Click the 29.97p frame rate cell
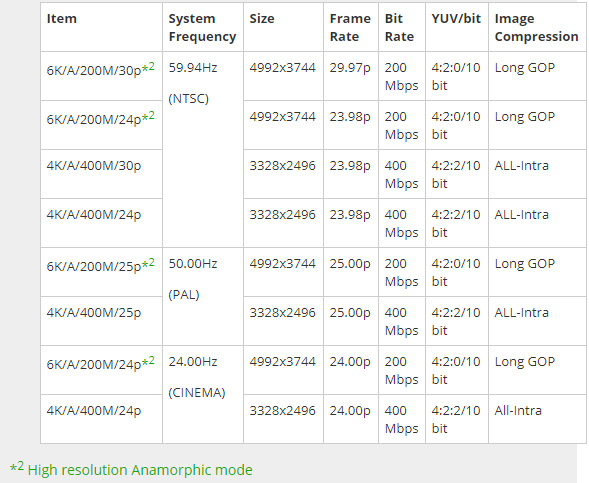 click(x=351, y=76)
